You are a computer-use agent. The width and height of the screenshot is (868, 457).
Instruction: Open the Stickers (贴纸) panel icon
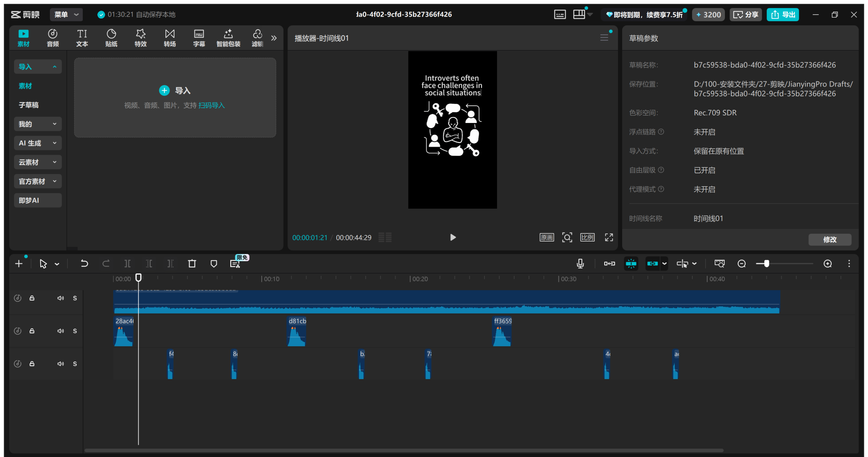[x=111, y=38]
